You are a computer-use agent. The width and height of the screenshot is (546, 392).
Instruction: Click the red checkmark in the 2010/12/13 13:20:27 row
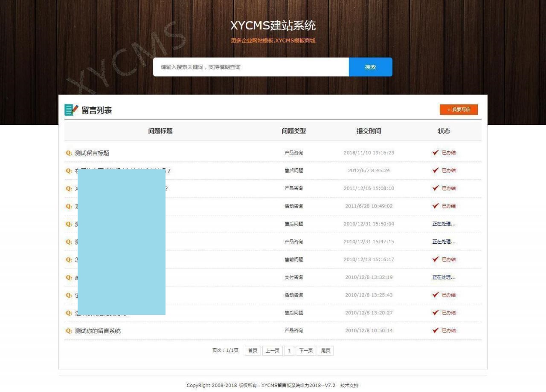click(x=435, y=313)
